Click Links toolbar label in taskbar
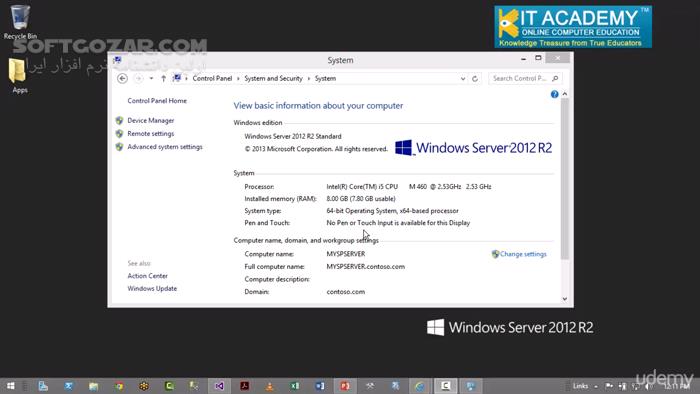The height and width of the screenshot is (394, 700). [x=580, y=386]
